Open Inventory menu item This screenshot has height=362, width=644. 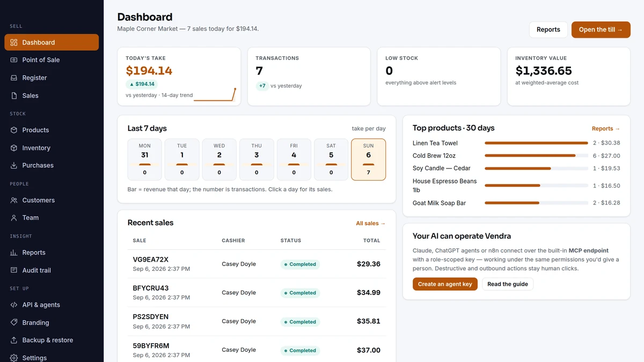pyautogui.click(x=52, y=148)
